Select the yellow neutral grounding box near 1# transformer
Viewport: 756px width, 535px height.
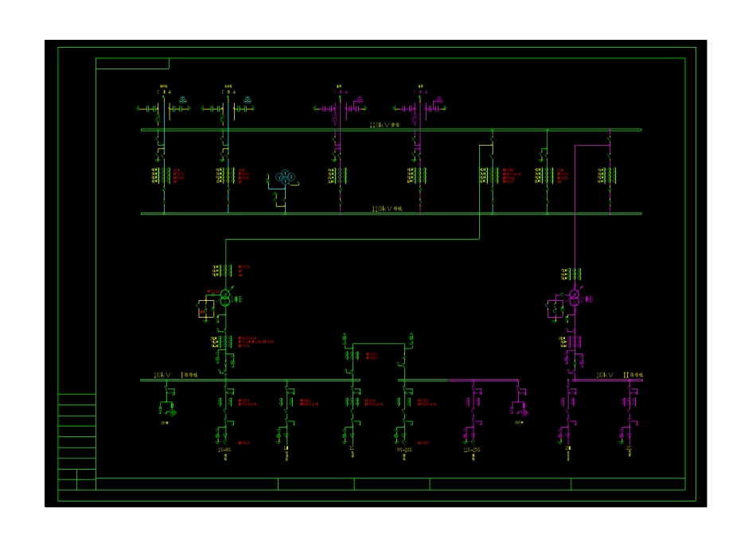coord(206,308)
